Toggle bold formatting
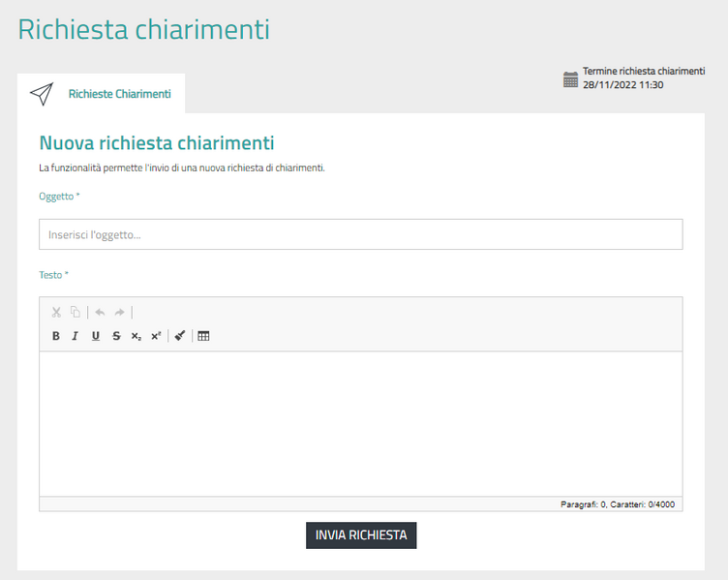 pyautogui.click(x=56, y=336)
